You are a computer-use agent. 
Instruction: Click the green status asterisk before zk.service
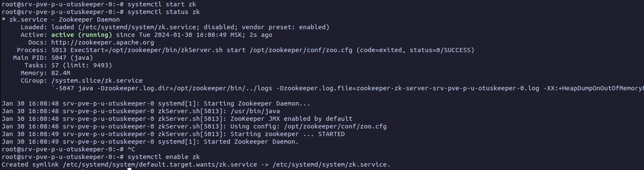(x=4, y=20)
